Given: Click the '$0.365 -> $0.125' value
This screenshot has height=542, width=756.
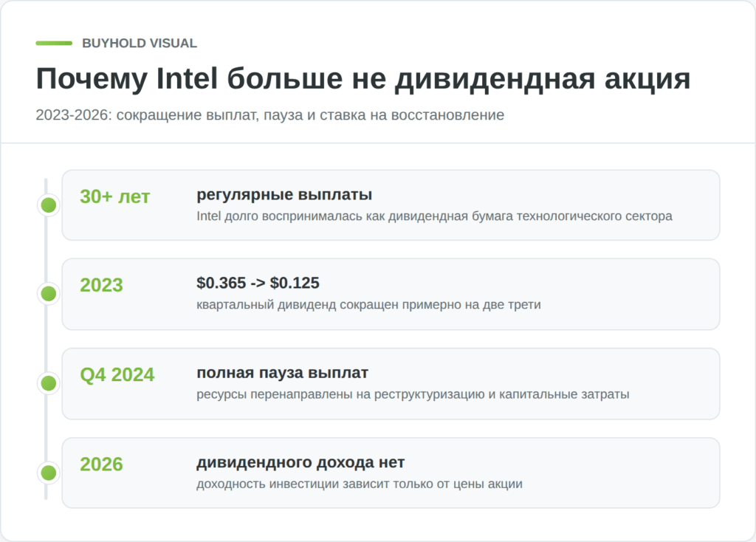Looking at the screenshot, I should click(258, 283).
